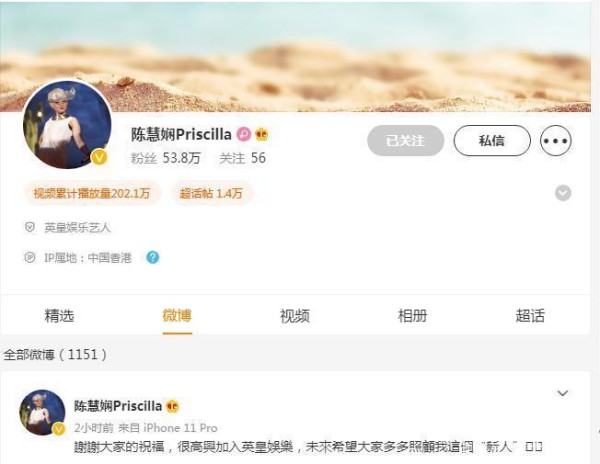This screenshot has width=600, height=464.
Task: Click the large profile avatar picture
Action: (67, 125)
